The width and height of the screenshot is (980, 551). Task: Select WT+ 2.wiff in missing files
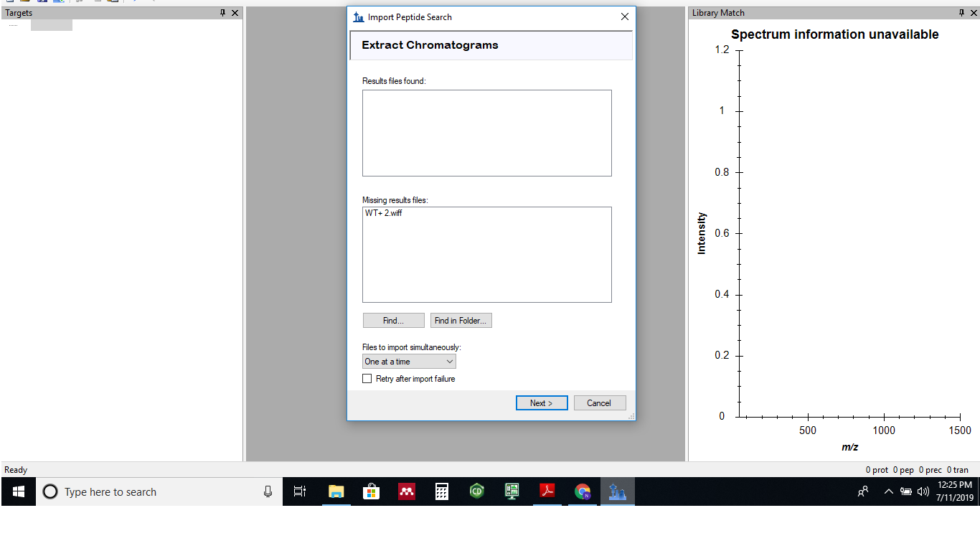click(x=384, y=213)
